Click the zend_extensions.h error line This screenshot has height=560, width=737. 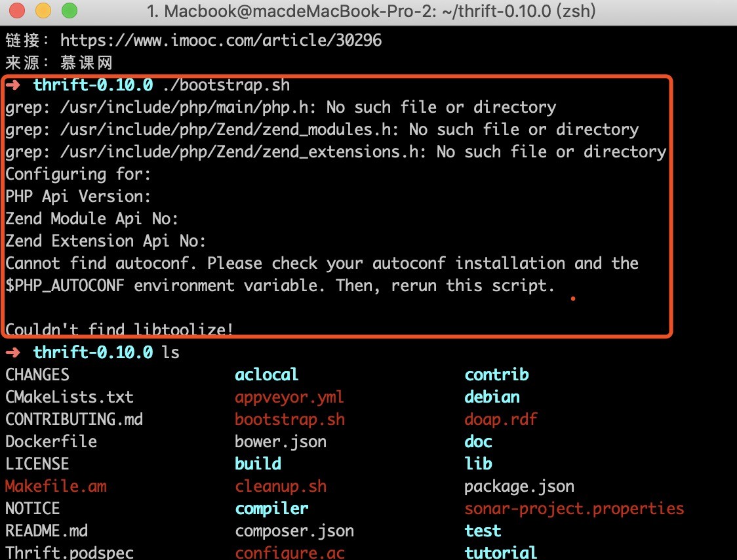(336, 152)
